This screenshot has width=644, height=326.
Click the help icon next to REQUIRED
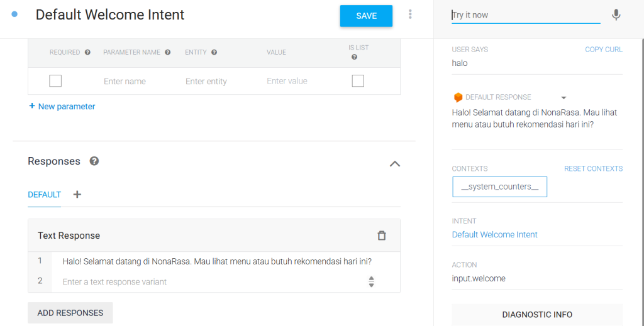[x=87, y=53]
